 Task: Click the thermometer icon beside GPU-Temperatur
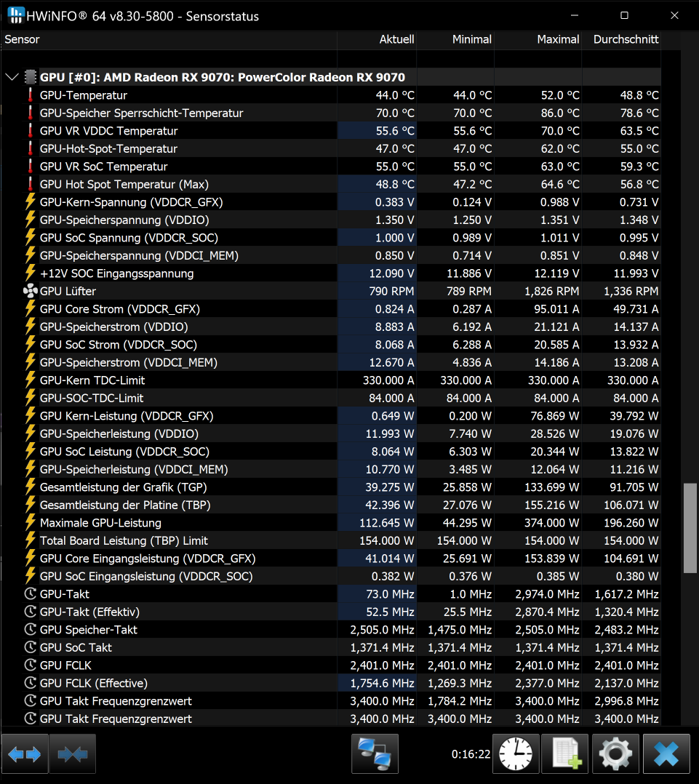pyautogui.click(x=30, y=95)
